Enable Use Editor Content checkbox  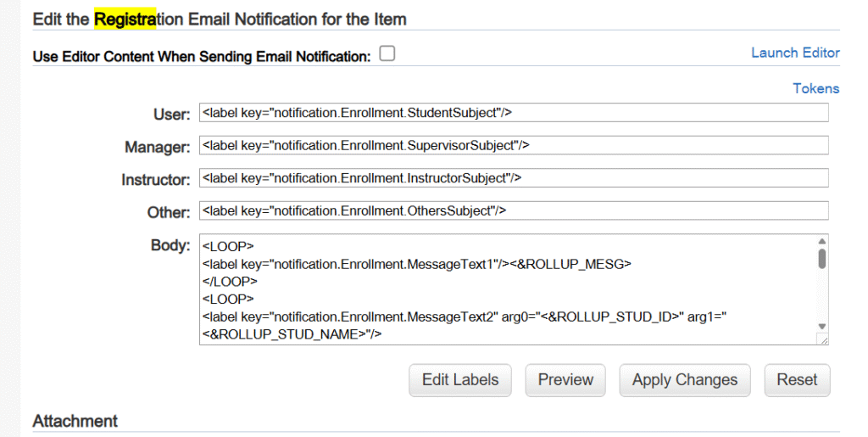click(x=387, y=54)
